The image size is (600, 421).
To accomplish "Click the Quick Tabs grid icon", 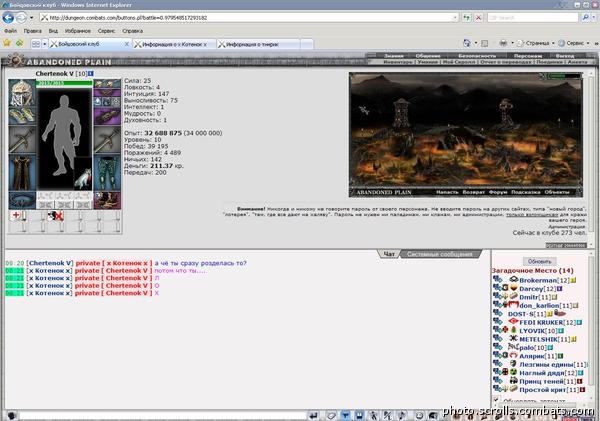I will point(36,44).
